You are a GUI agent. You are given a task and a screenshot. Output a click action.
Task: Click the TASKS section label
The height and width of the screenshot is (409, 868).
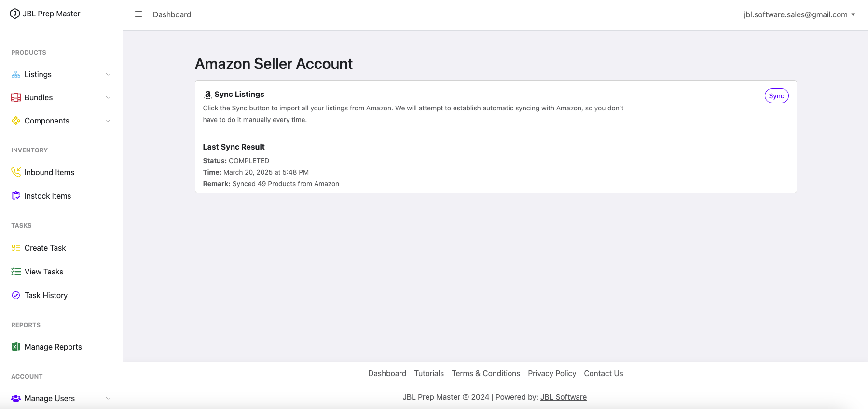[x=21, y=225]
